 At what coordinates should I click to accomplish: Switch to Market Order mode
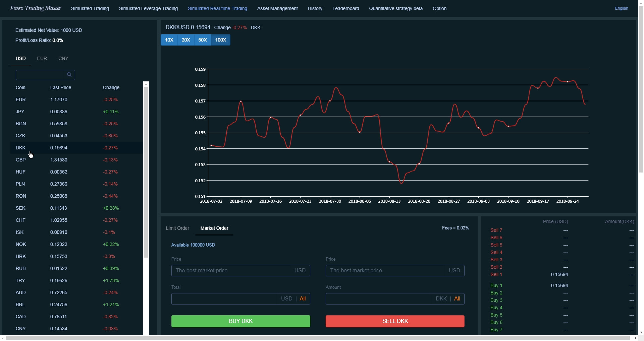pyautogui.click(x=214, y=228)
